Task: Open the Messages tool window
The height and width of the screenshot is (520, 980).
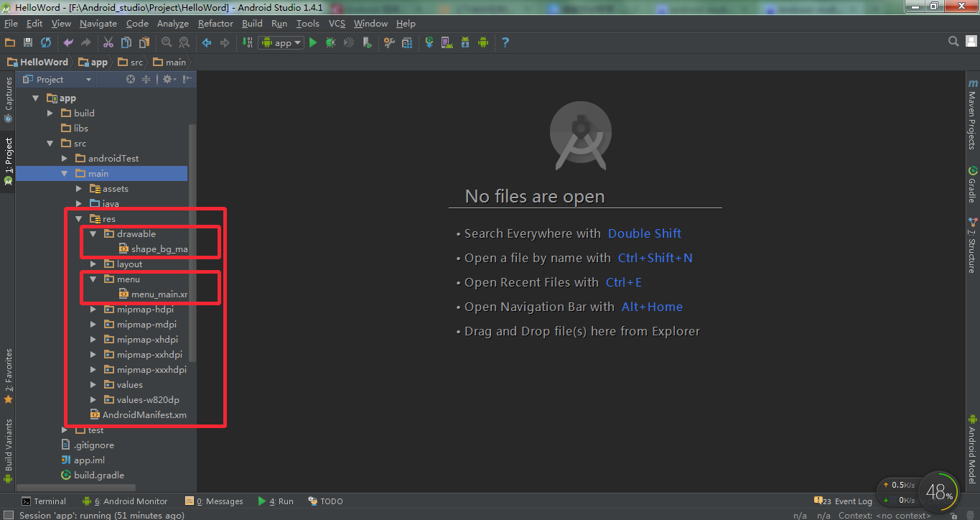Action: pyautogui.click(x=214, y=501)
